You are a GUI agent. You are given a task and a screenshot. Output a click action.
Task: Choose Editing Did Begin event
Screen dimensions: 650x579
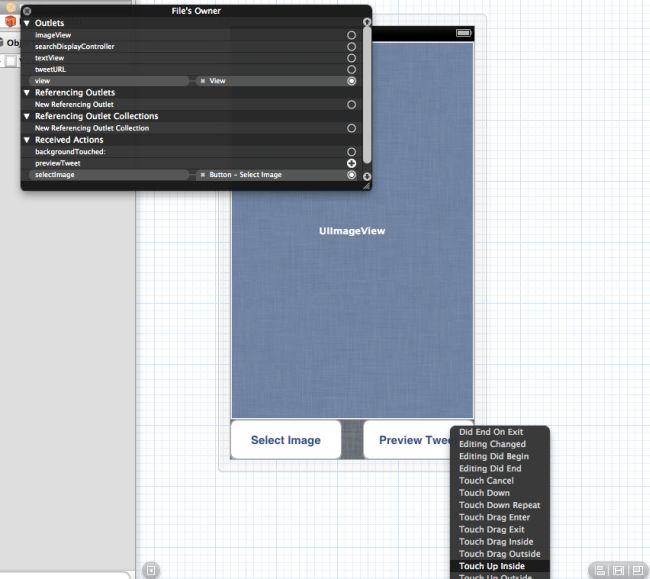coord(494,456)
